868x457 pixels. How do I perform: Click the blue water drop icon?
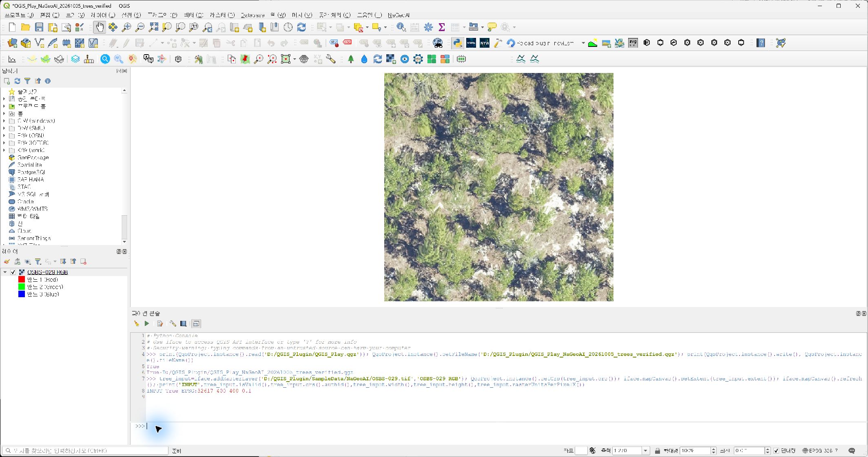pos(364,59)
